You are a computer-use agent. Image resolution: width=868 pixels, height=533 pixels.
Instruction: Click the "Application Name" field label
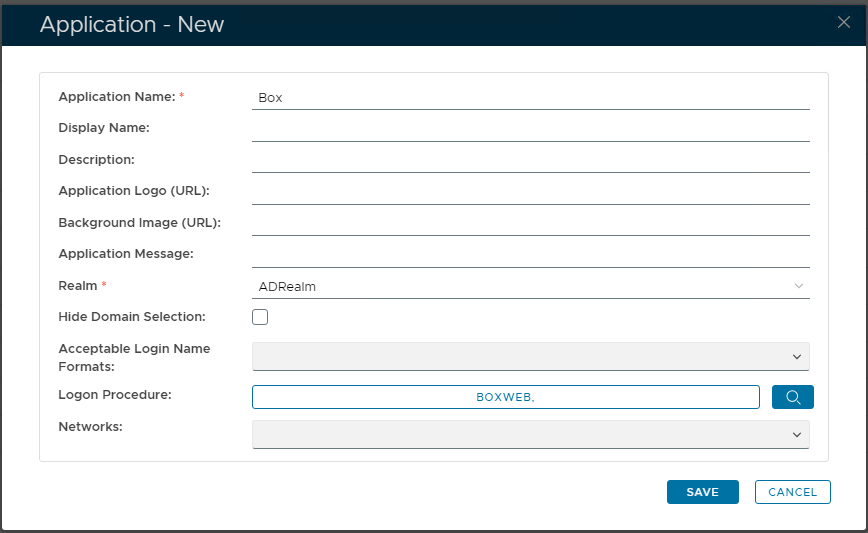click(116, 97)
